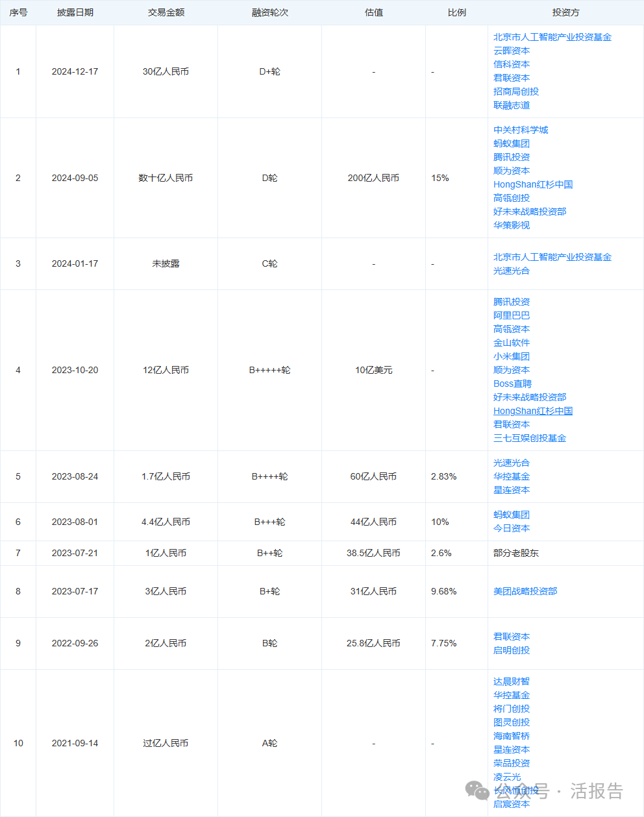Image resolution: width=644 pixels, height=817 pixels.
Task: Click 北京市人工智能产业投资基金 in the C轮 row
Action: click(552, 257)
